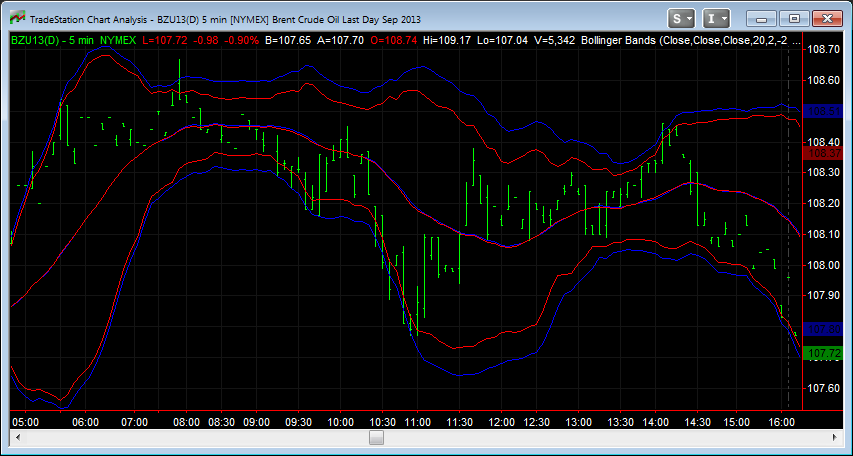Click the BZU13(D) - 5 min symbol label
The width and height of the screenshot is (853, 456).
pyautogui.click(x=53, y=40)
